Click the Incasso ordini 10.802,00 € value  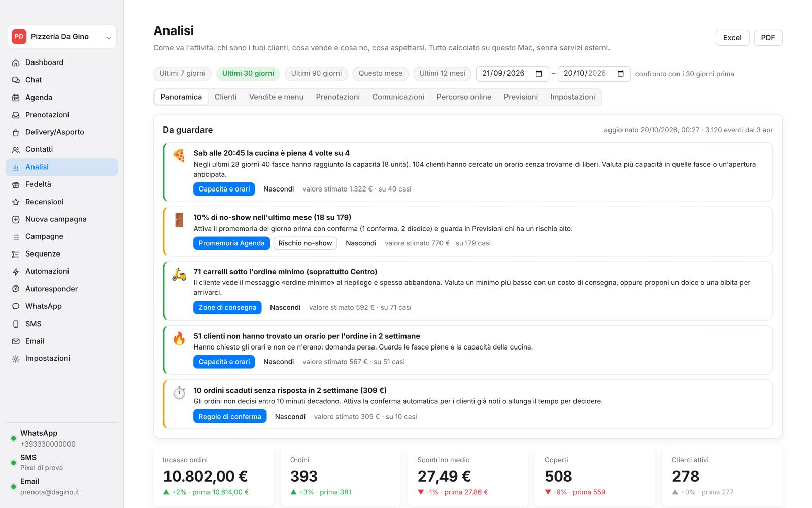click(205, 477)
